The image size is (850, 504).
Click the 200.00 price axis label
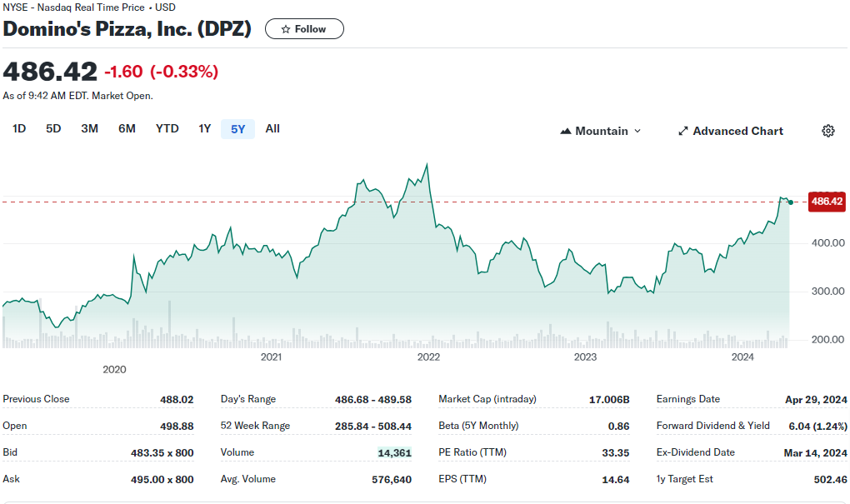click(827, 340)
